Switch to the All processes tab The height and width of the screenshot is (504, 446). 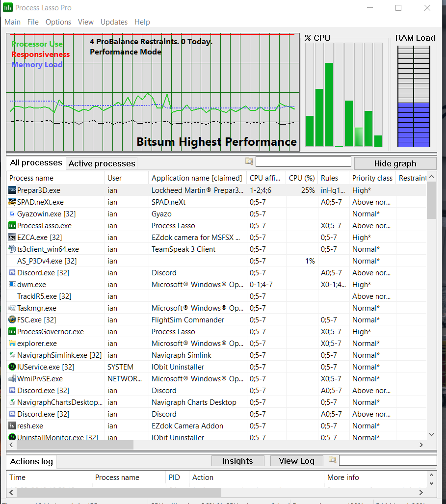[x=36, y=163]
